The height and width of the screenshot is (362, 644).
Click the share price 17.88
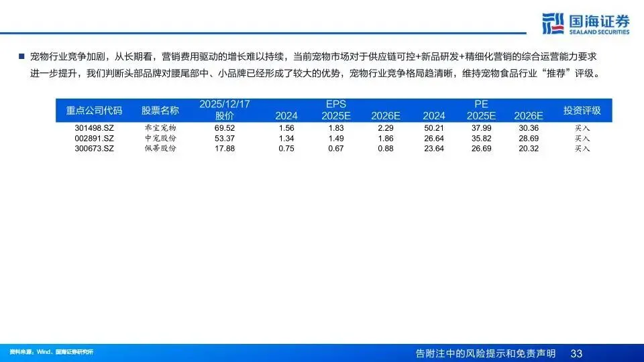click(225, 149)
